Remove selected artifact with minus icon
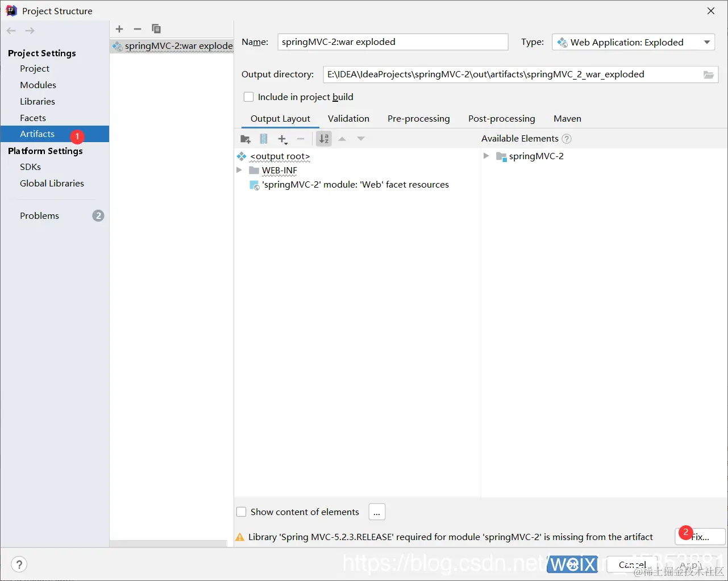Screen dimensions: 728x581 tap(138, 29)
